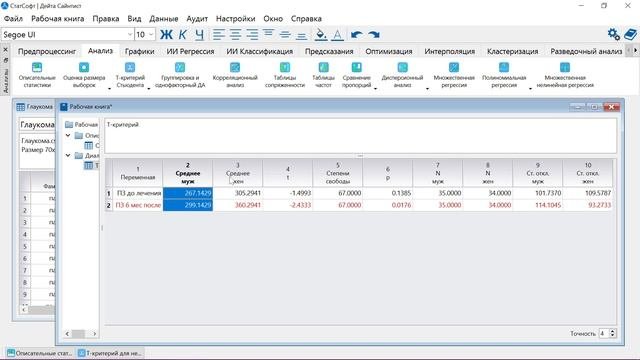640x360 pixels.
Task: Open the Справка menu
Action: (306, 19)
